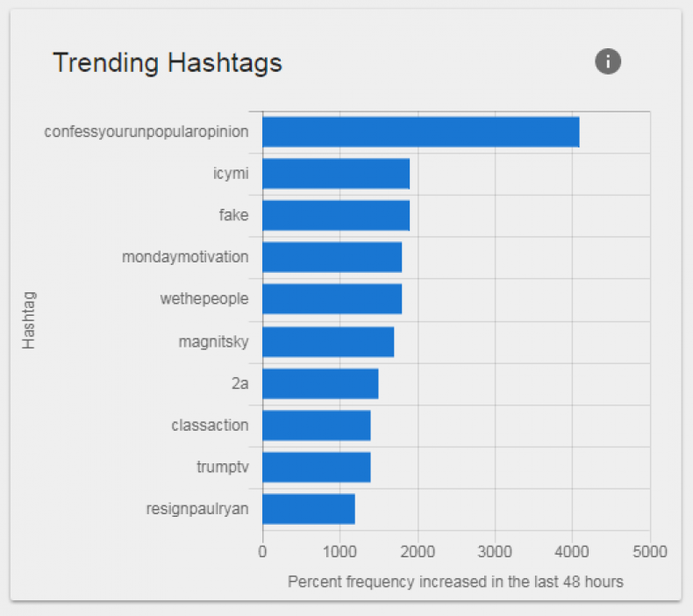Click the info icon beside Trending Hashtags

(608, 61)
